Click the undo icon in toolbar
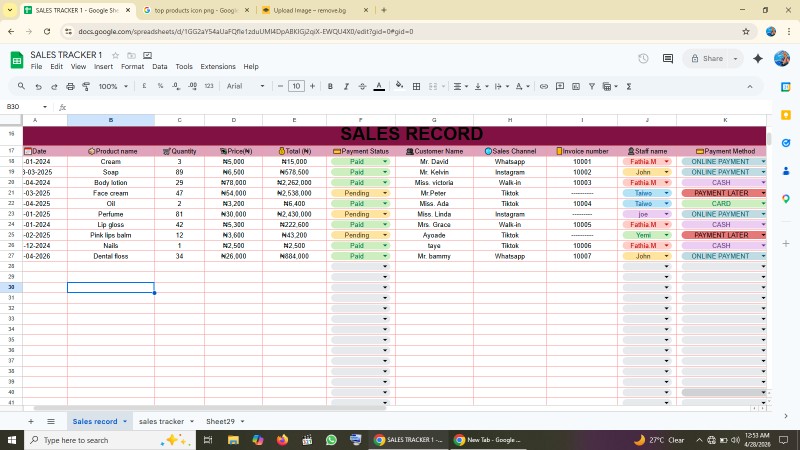Screen dimensions: 800x450 click(x=38, y=87)
